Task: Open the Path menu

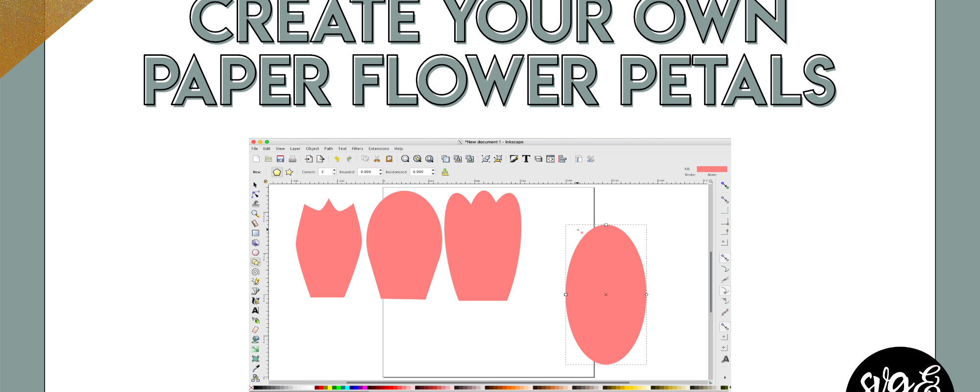Action: click(328, 148)
